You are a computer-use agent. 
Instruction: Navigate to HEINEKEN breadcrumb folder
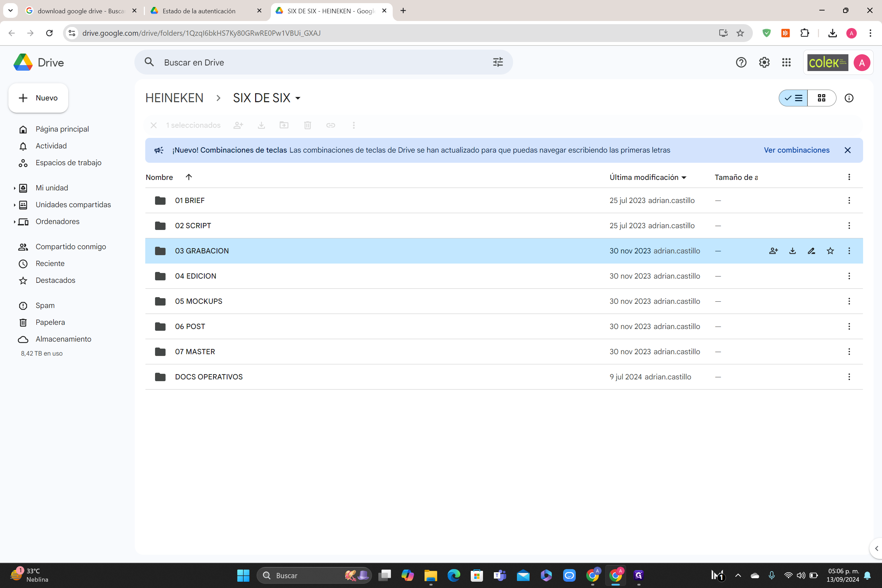point(174,98)
